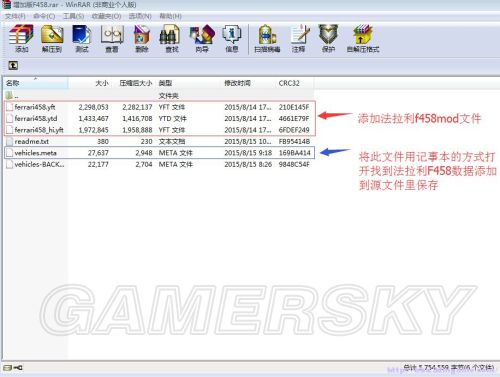Screen dimensions: 500x377
Task: Select the ferrari458.ytd file name
Action: tap(36, 119)
